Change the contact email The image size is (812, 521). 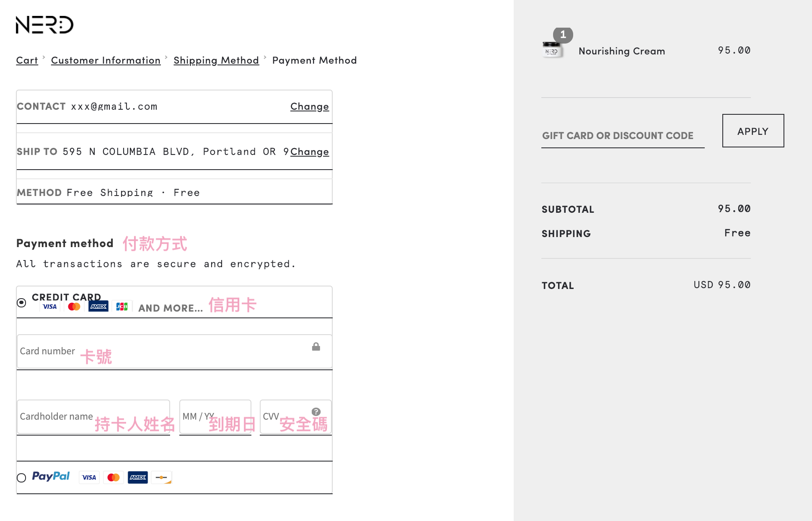pos(309,106)
